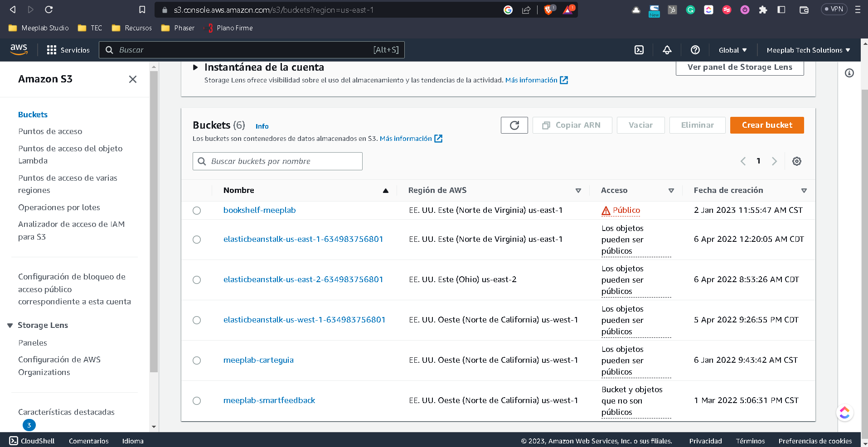Open table preferences gear icon
Image resolution: width=868 pixels, height=447 pixels.
796,161
